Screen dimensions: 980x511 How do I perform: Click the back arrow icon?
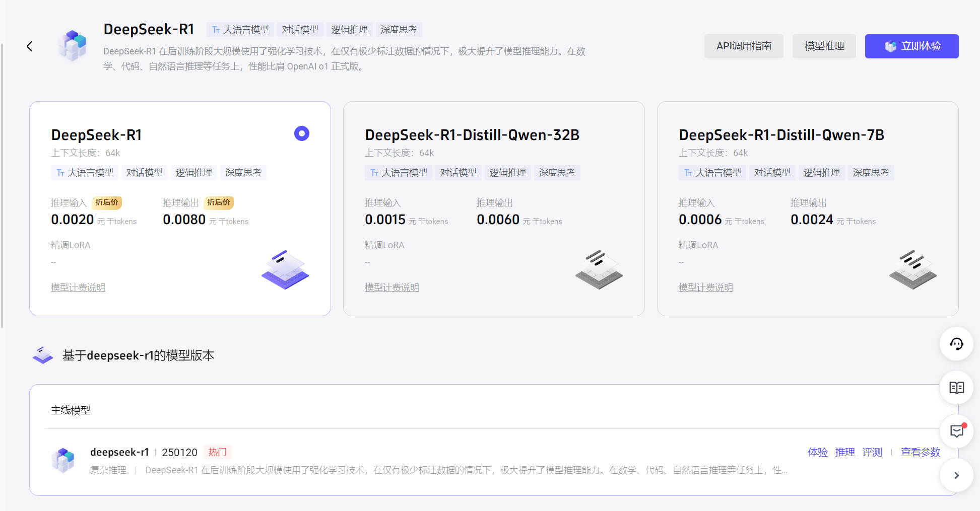coord(29,46)
